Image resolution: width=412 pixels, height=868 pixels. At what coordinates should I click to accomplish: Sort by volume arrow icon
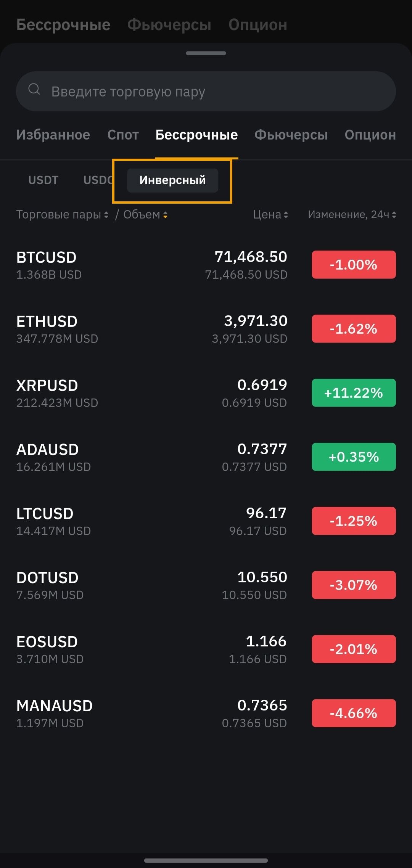point(165,215)
